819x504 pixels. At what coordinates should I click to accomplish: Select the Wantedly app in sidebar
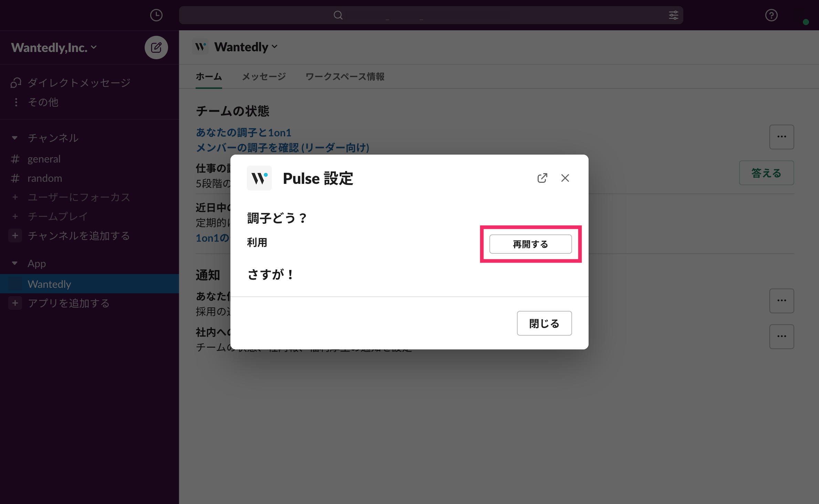click(x=90, y=284)
